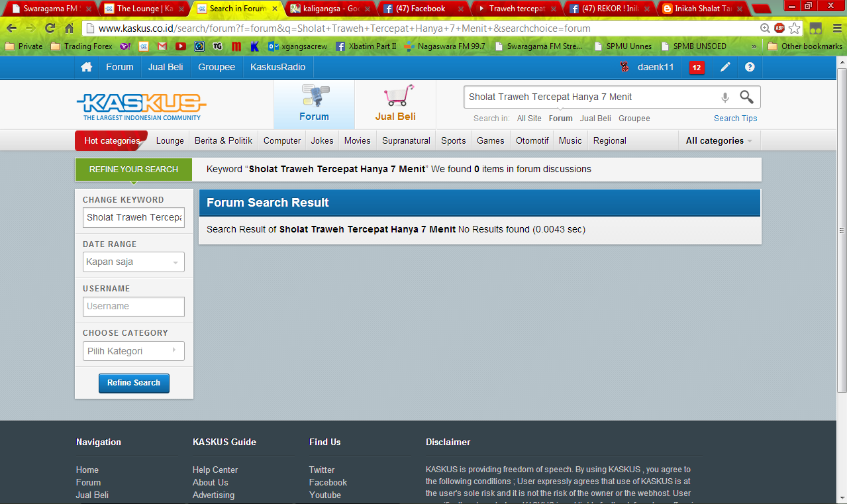Click the pencil create-post icon
Viewport: 847px width, 504px height.
tap(726, 68)
